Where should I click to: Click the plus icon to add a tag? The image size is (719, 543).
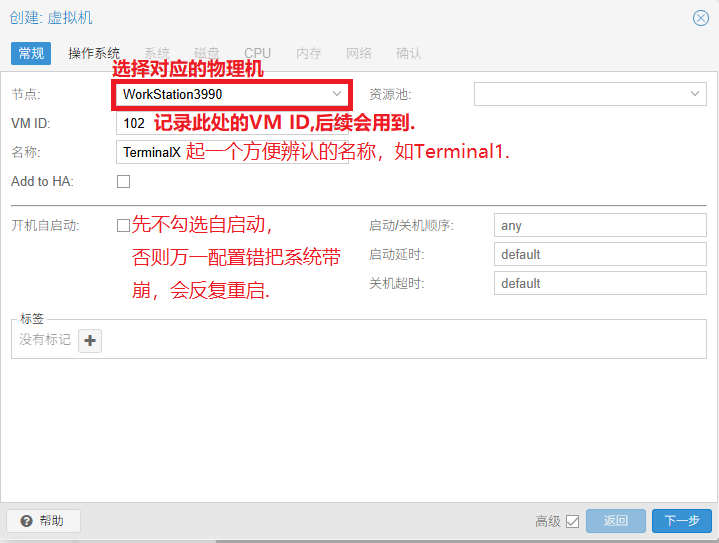(90, 341)
